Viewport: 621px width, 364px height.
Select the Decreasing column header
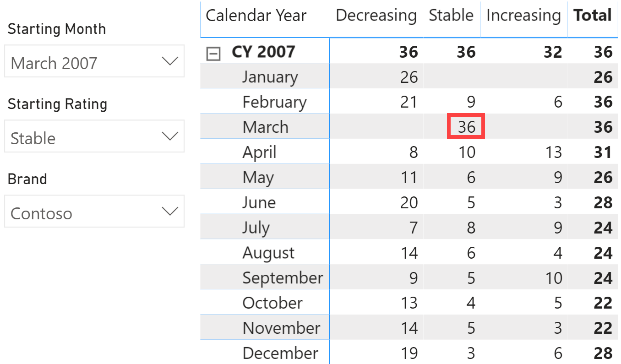376,16
